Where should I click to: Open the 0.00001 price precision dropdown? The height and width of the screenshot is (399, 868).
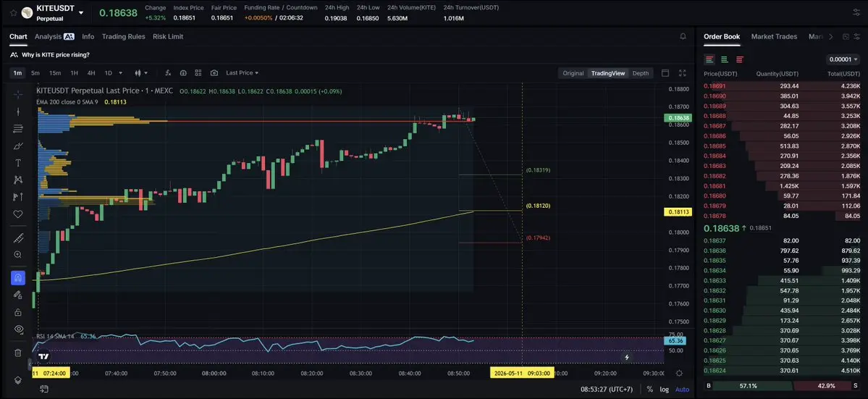point(843,59)
